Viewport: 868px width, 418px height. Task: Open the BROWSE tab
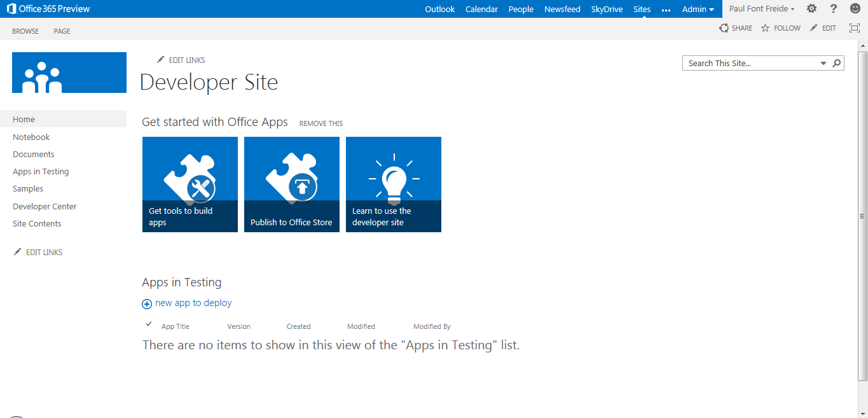point(25,31)
